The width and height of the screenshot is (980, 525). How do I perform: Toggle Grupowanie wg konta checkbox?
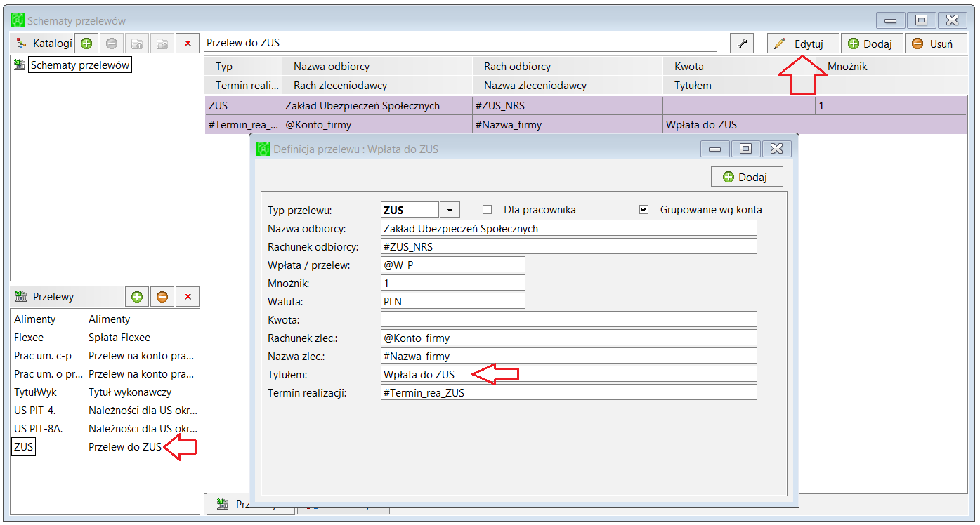[643, 209]
